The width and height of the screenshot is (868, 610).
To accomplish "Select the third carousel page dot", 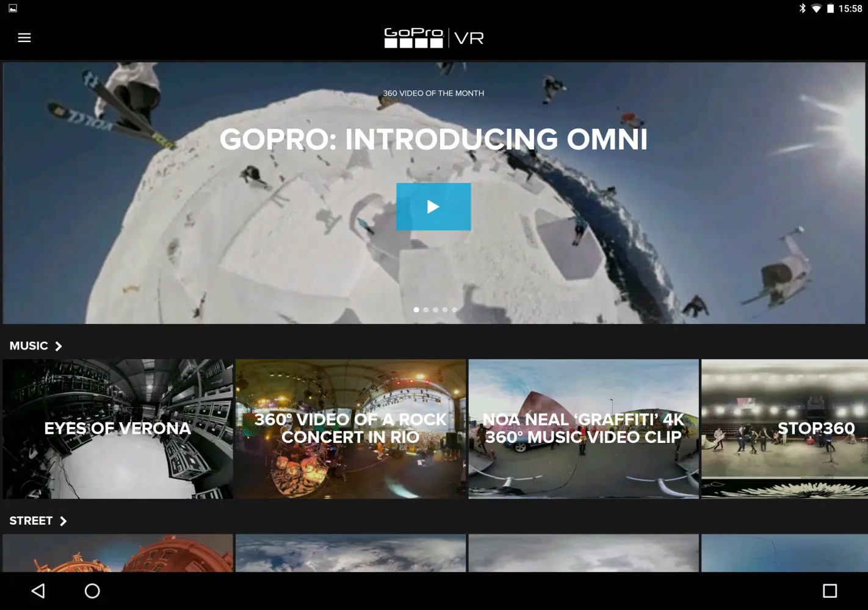I will [435, 310].
